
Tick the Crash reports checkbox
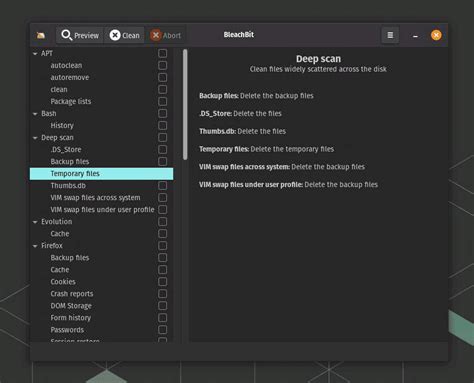point(162,293)
